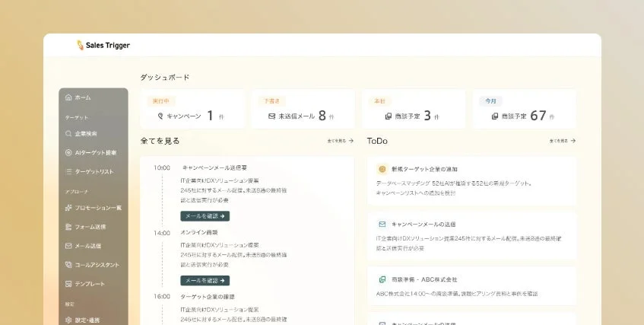Select フォーム送信 sidebar icon
Viewport: 644px width, 325px height.
68,227
